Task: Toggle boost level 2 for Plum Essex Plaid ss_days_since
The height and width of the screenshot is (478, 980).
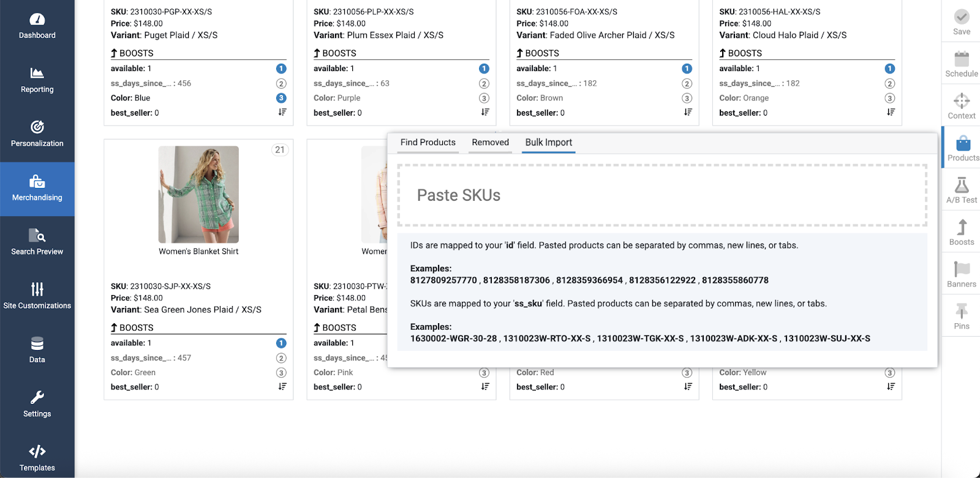Action: 484,83
